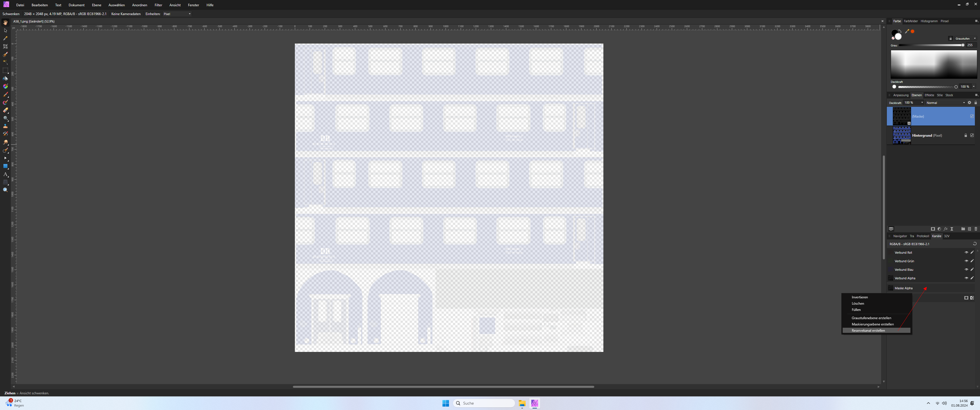Open the Normal blend mode dropdown
Image resolution: width=980 pixels, height=410 pixels.
pos(945,103)
